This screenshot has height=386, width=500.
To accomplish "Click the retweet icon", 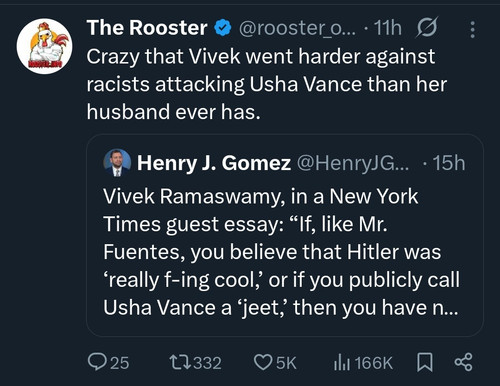I will coord(180,362).
